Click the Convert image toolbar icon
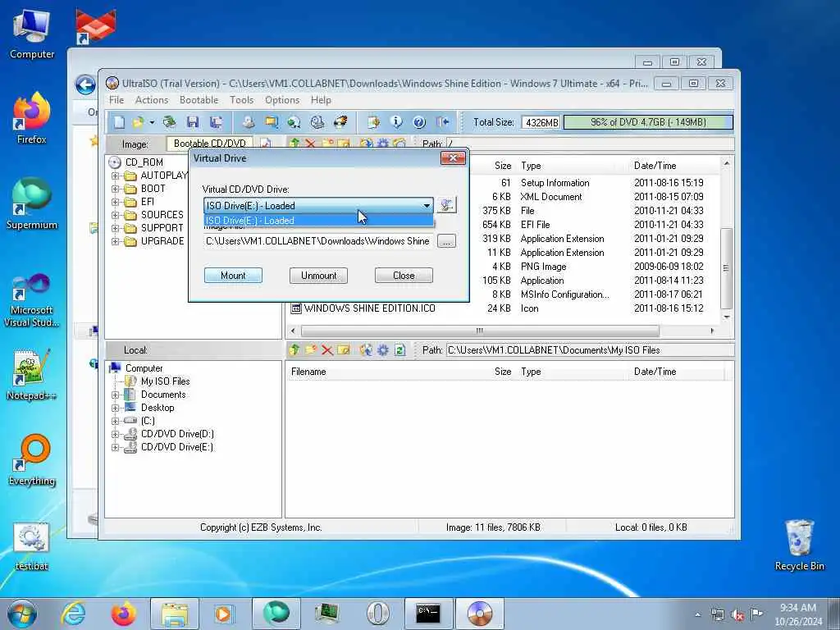Screen dimensions: 840x630 click(294, 122)
